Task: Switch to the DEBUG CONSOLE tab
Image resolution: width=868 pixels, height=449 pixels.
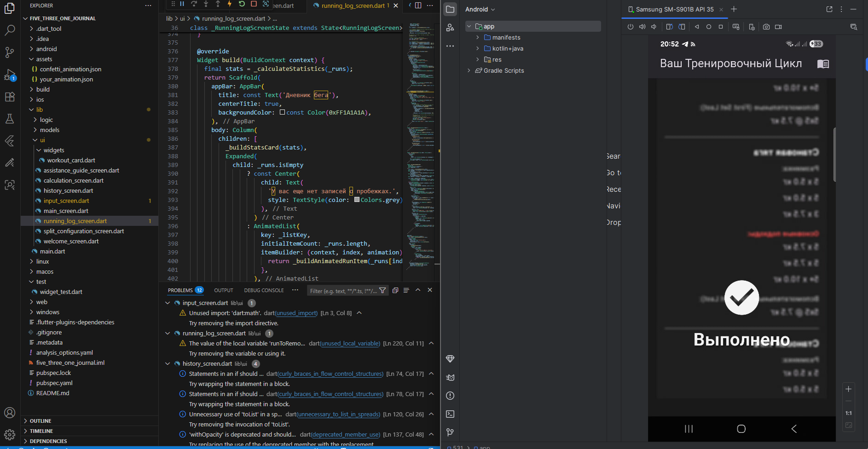Action: [264, 290]
